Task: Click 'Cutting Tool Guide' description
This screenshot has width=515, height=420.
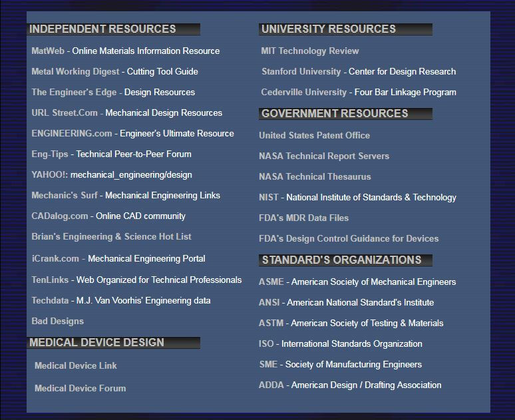Action: click(x=162, y=72)
